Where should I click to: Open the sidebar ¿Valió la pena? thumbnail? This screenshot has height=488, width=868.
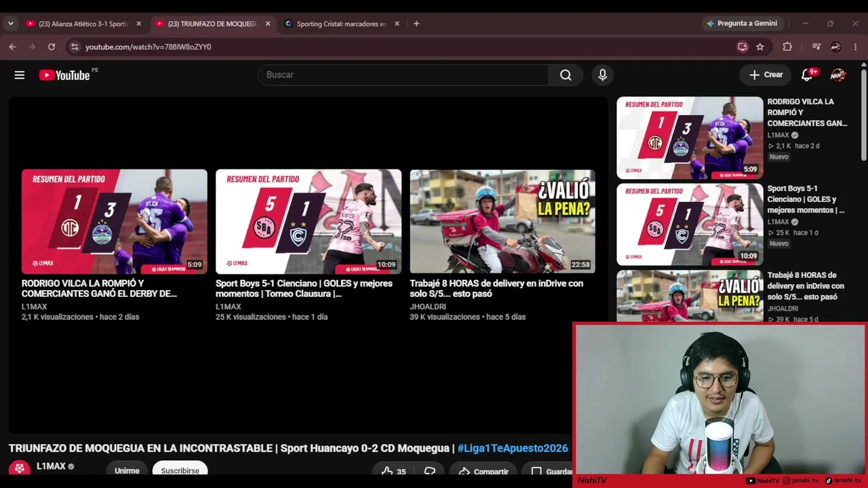pos(690,296)
